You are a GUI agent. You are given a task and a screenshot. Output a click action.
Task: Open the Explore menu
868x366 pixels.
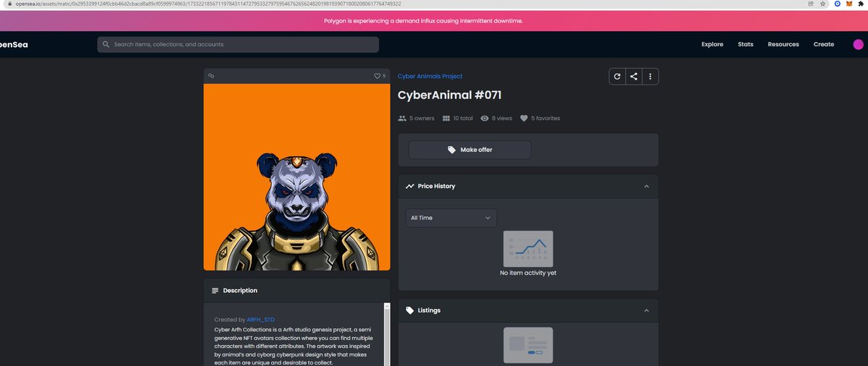click(x=712, y=44)
